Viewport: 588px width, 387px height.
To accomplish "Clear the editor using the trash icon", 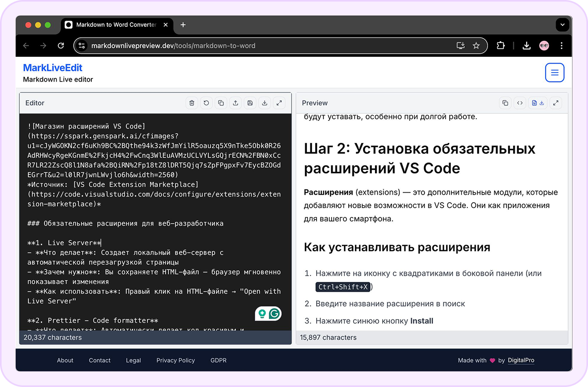I will tap(191, 103).
